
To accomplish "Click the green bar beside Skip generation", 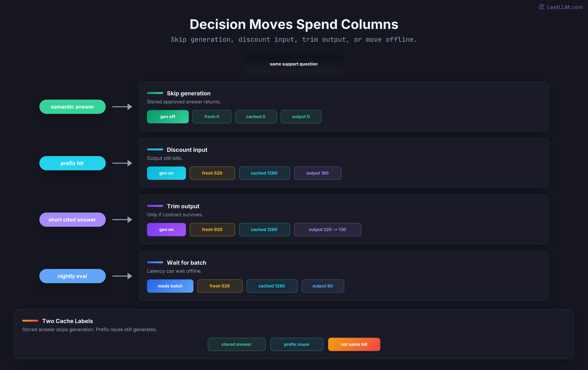I will [x=155, y=93].
